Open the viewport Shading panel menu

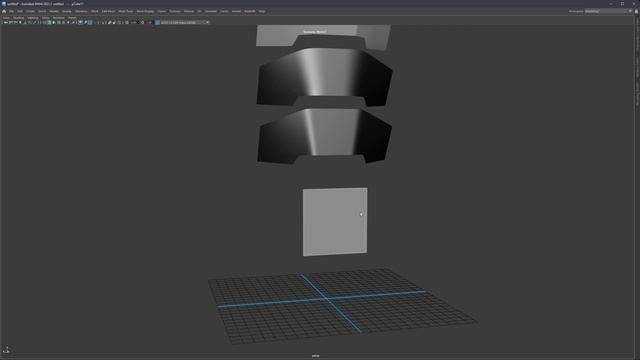(19, 18)
